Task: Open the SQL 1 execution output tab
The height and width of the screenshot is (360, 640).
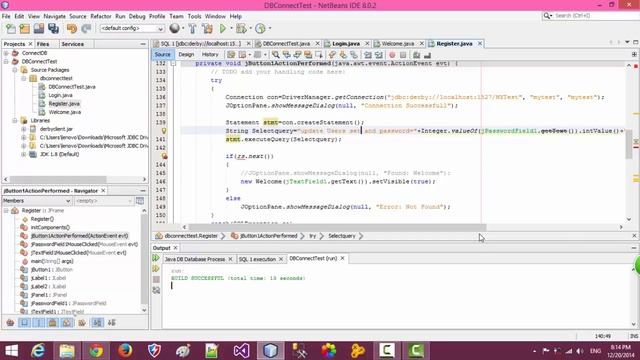Action: (x=257, y=259)
